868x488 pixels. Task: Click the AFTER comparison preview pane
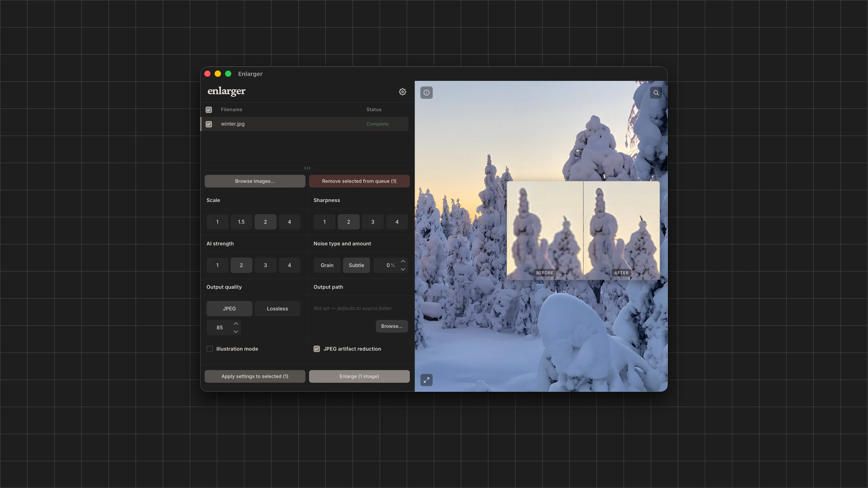tap(621, 230)
